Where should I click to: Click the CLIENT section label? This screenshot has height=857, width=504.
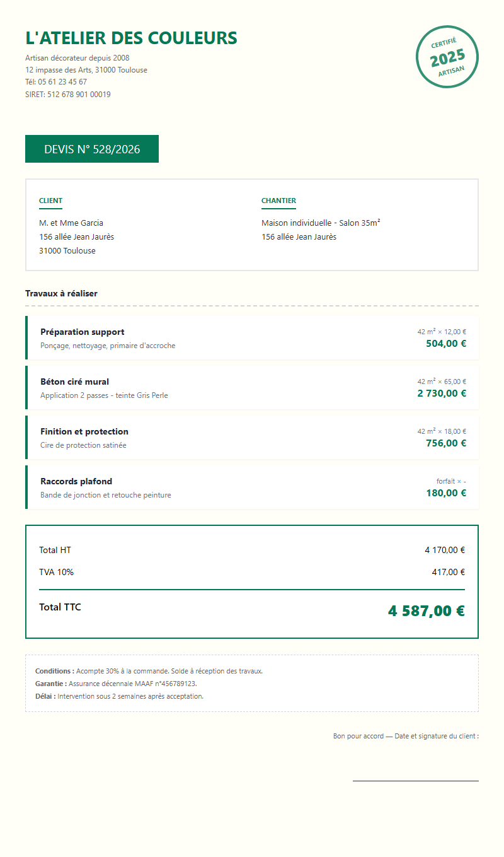click(x=50, y=201)
